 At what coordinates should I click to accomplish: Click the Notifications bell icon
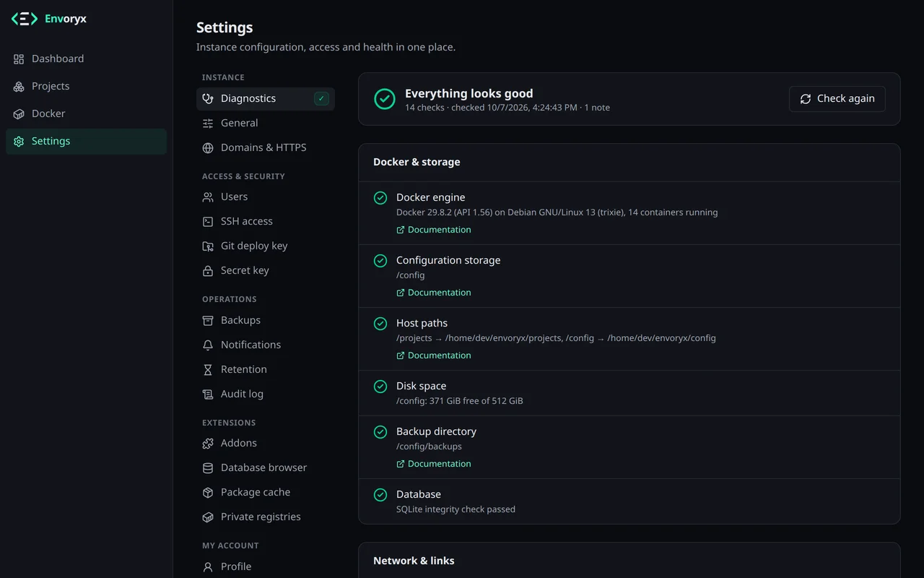(x=208, y=345)
